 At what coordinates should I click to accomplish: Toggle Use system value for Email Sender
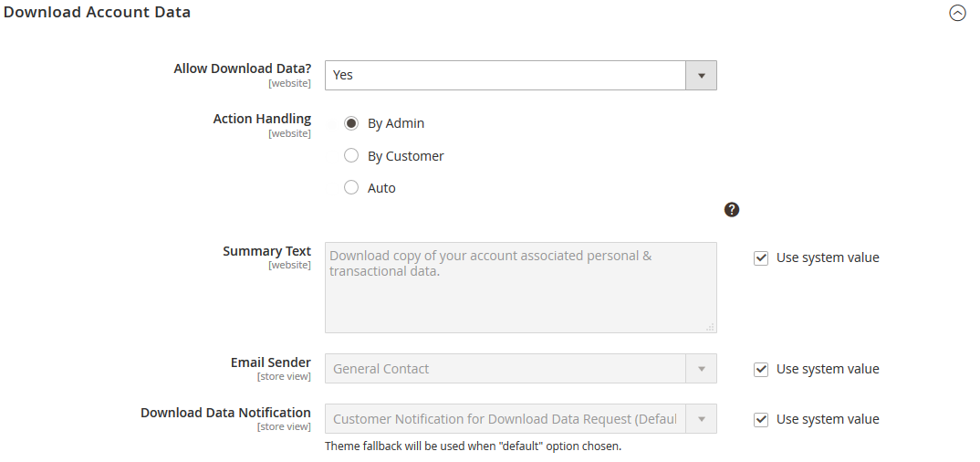tap(761, 370)
